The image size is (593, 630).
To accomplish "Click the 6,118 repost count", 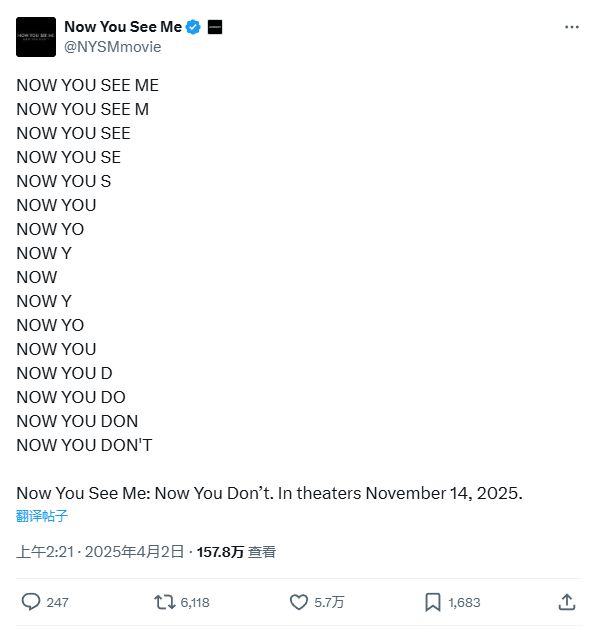I will pos(195,602).
